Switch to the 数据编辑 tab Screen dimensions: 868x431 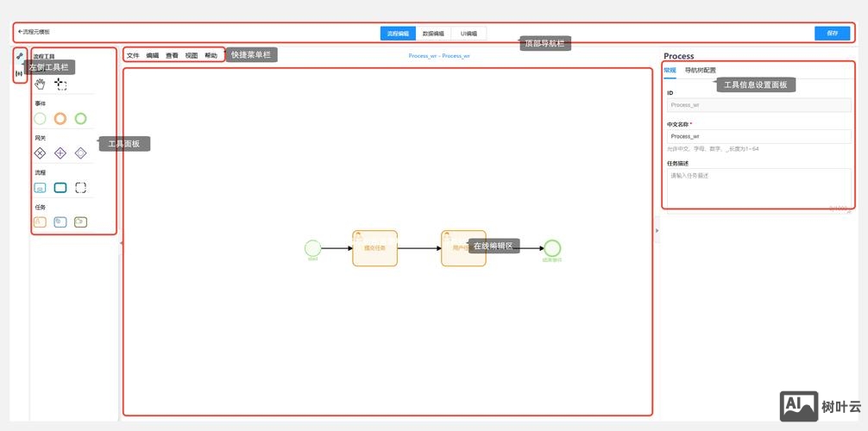433,34
